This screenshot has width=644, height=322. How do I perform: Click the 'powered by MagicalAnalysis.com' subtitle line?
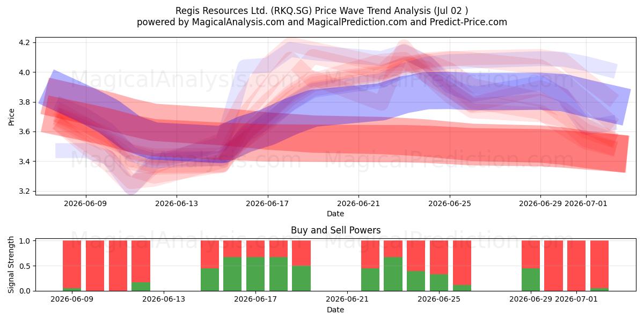click(x=322, y=22)
